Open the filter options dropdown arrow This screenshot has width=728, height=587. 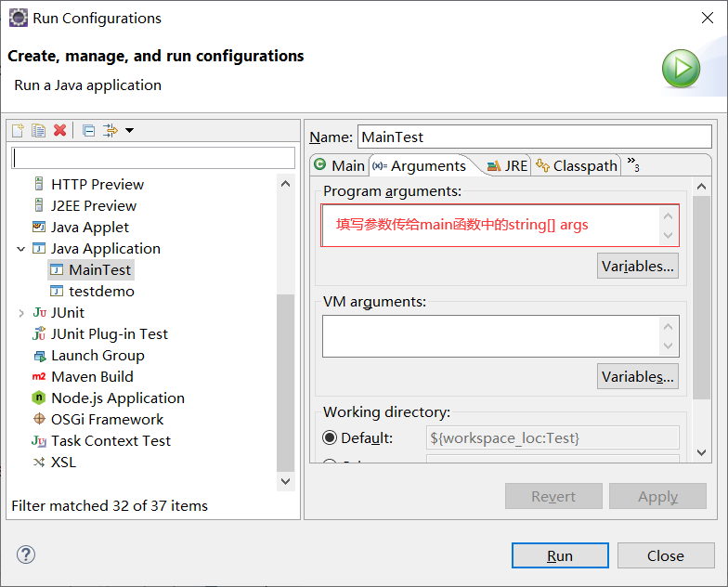click(129, 130)
